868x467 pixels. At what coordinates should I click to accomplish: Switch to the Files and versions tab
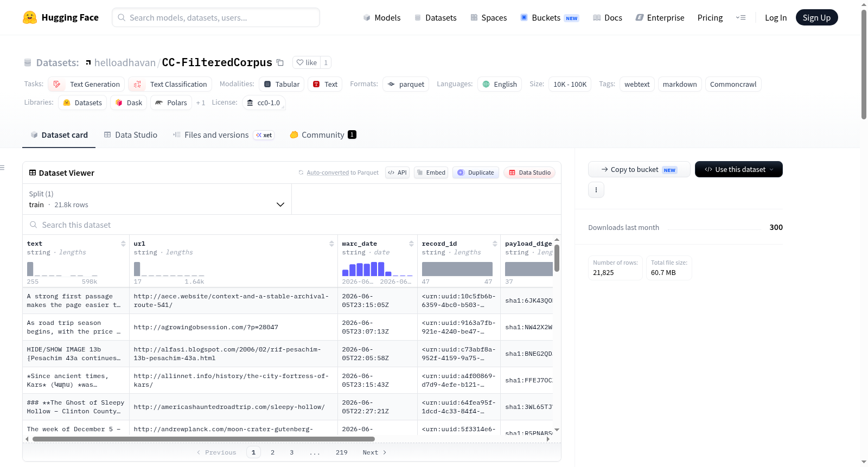click(x=224, y=135)
